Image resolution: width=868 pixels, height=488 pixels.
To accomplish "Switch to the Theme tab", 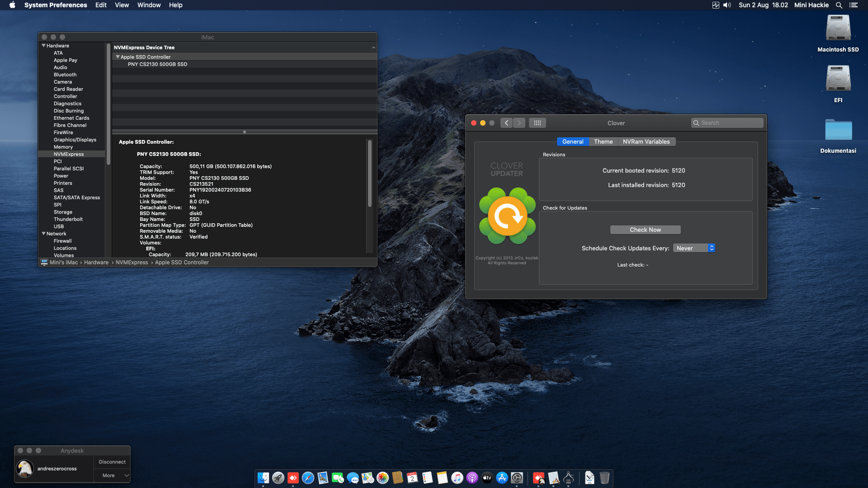I will click(603, 141).
